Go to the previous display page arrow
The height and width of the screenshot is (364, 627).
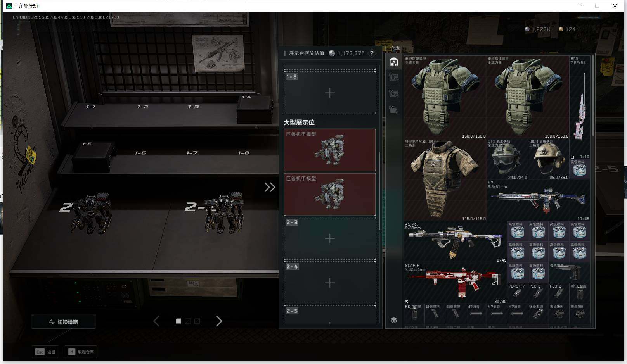pyautogui.click(x=156, y=321)
